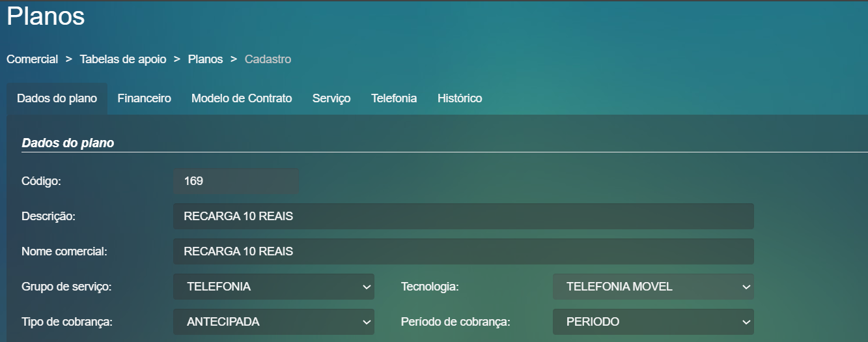
Task: Click the Cadastro breadcrumb item
Action: (268, 59)
